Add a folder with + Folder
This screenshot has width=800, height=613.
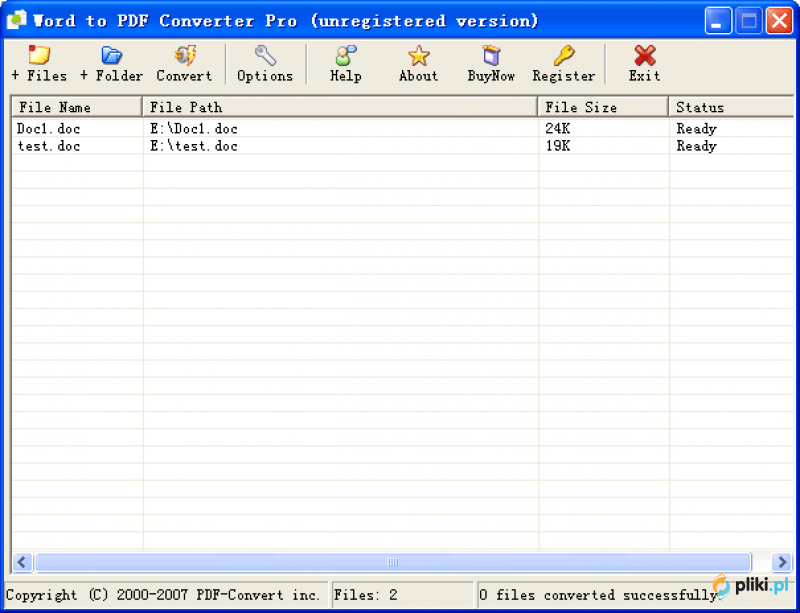pos(111,63)
